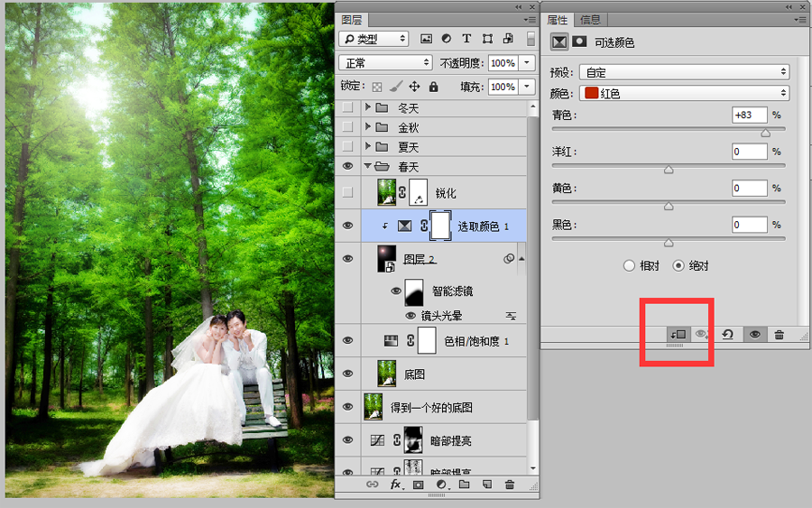Delete layer trash icon in Layers panel
Screen dimensions: 812x508
(x=510, y=485)
